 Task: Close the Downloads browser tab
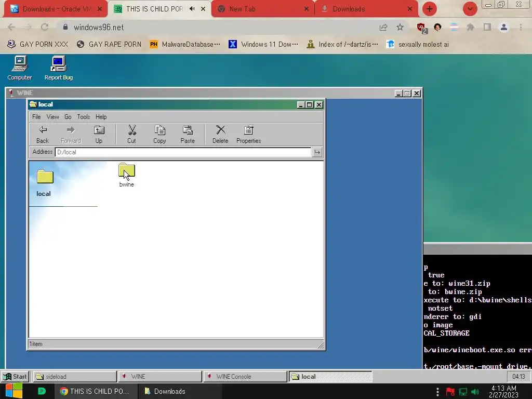point(410,9)
